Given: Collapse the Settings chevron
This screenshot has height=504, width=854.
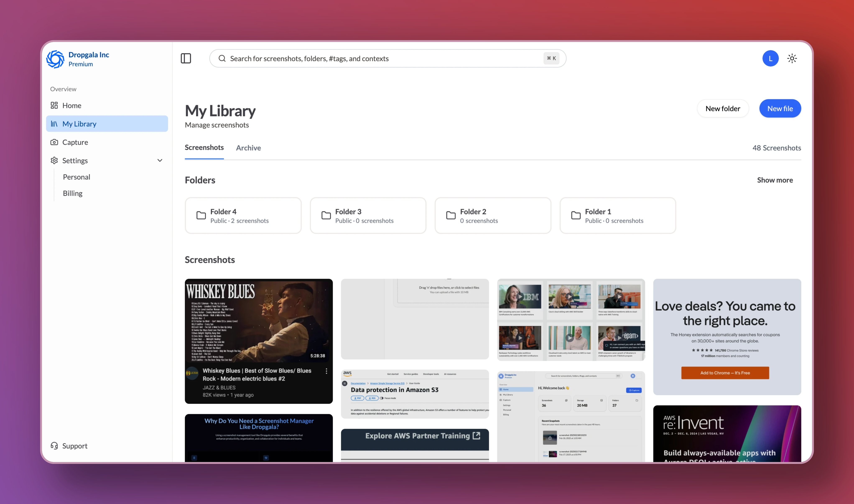Looking at the screenshot, I should click(160, 160).
